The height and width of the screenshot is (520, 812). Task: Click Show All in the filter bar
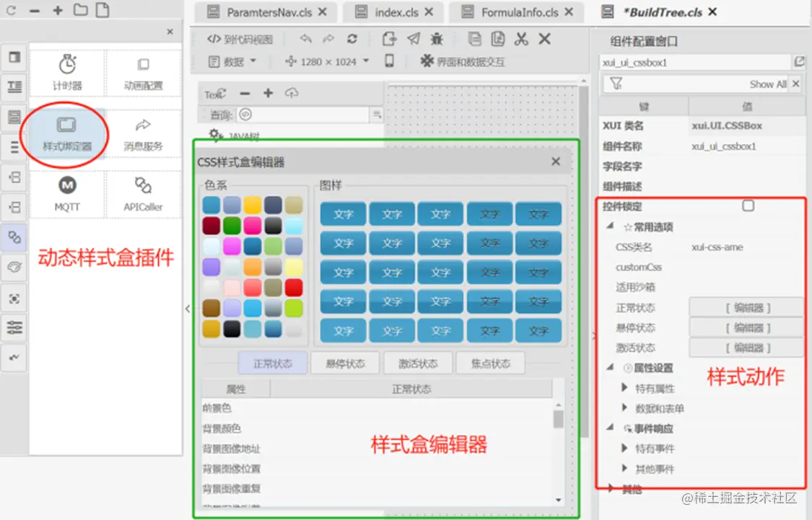pyautogui.click(x=768, y=84)
